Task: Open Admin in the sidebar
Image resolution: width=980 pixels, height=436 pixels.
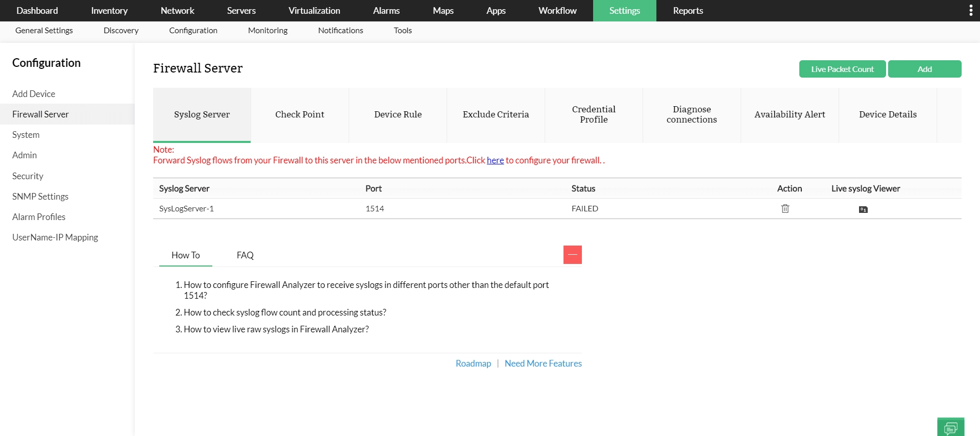Action: tap(67, 155)
